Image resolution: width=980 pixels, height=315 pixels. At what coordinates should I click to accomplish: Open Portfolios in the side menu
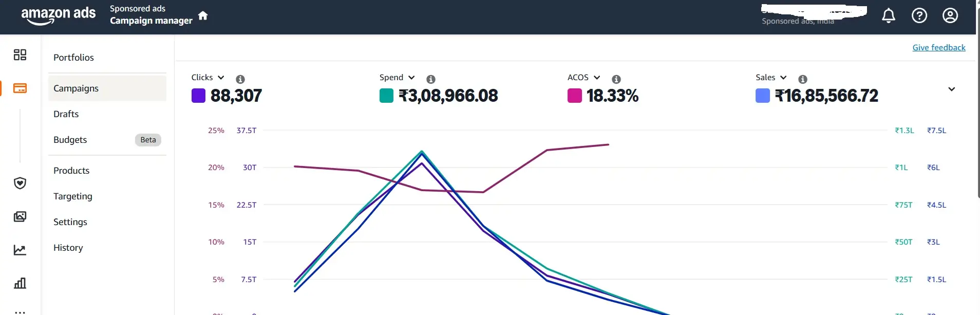pyautogui.click(x=73, y=58)
